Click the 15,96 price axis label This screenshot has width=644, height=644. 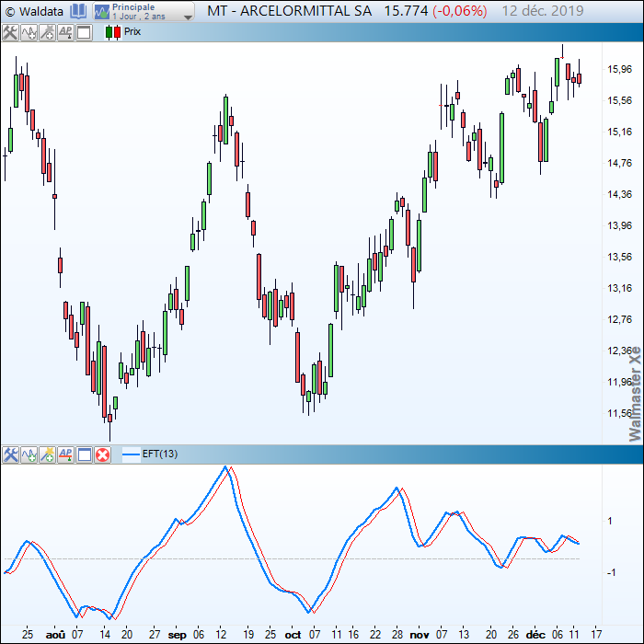[x=620, y=69]
